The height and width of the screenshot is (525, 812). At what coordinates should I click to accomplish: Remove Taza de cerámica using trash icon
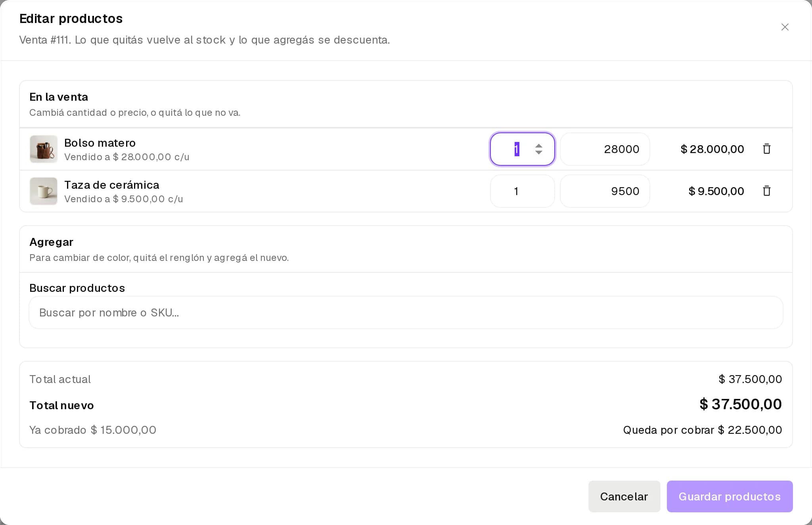(x=766, y=191)
